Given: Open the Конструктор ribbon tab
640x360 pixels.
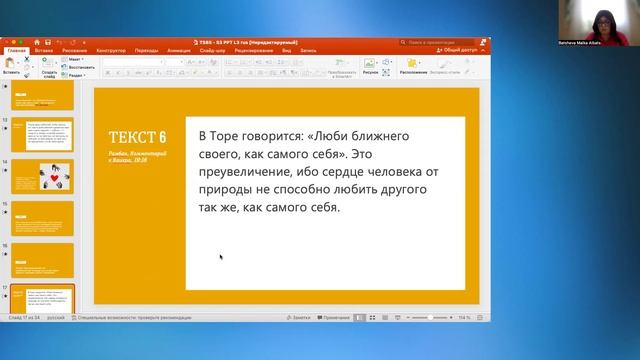Looking at the screenshot, I should pos(111,51).
